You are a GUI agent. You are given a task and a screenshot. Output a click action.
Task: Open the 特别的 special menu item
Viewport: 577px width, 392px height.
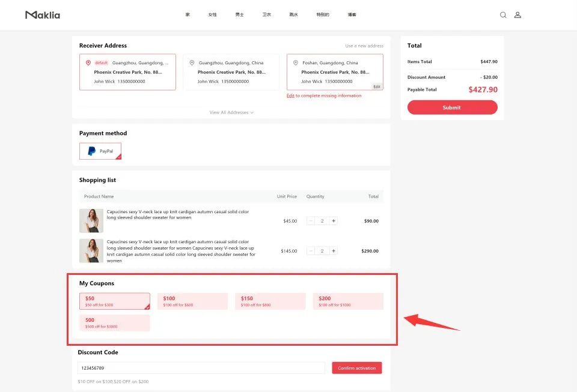click(323, 14)
